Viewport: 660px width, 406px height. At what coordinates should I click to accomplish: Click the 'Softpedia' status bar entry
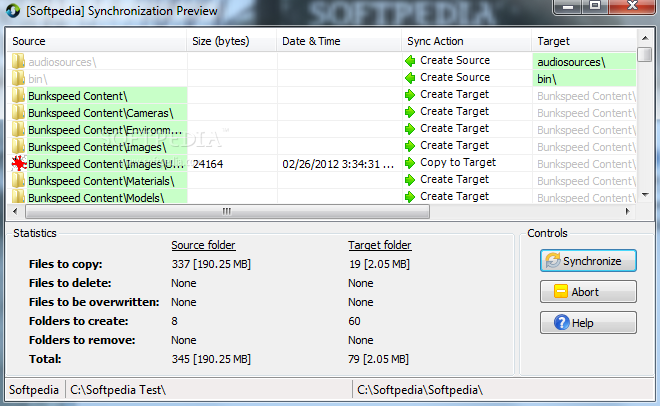[x=34, y=390]
